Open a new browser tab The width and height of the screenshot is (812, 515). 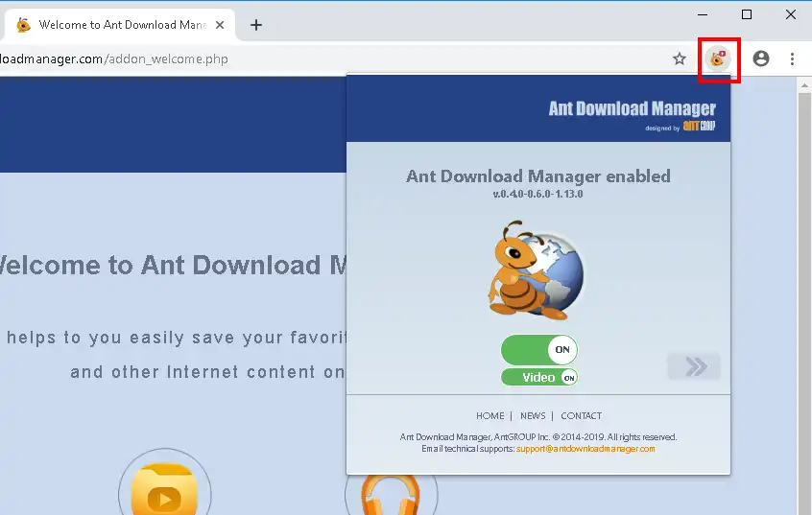coord(256,25)
